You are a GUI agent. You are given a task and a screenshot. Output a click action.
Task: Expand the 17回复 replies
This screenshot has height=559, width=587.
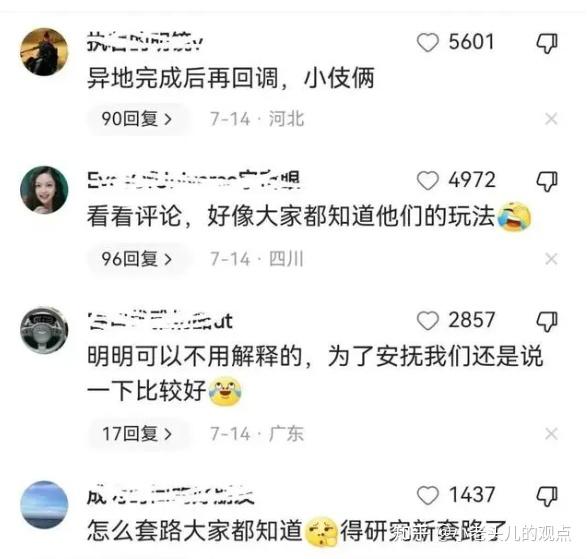(x=137, y=434)
